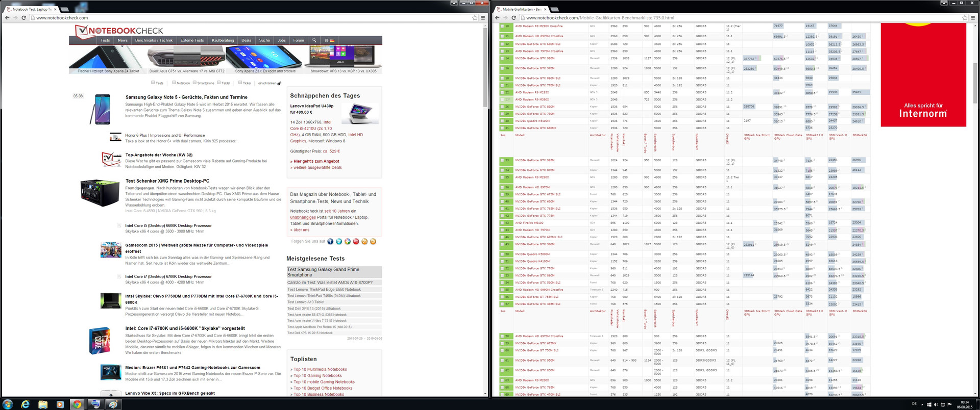Toggle the row 14 checkbox, GeForce GTX 980M
The width and height of the screenshot is (980, 410).
point(502,59)
